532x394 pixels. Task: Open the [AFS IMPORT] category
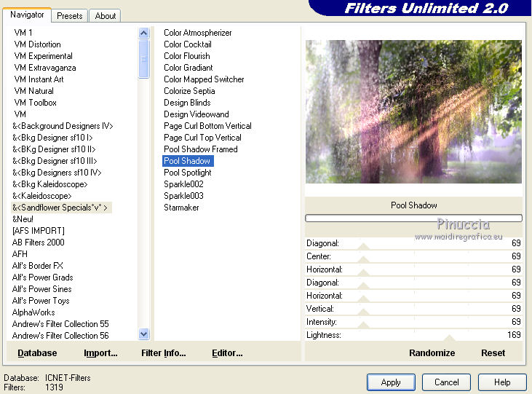(x=39, y=231)
